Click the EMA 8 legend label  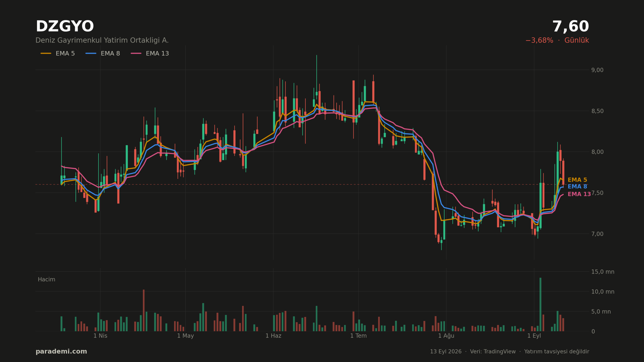(x=110, y=53)
